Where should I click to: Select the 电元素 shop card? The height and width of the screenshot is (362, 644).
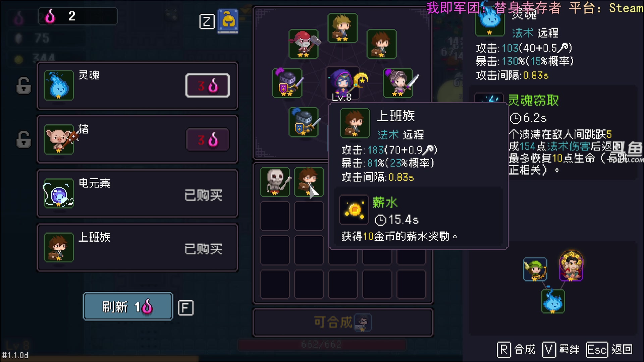137,193
